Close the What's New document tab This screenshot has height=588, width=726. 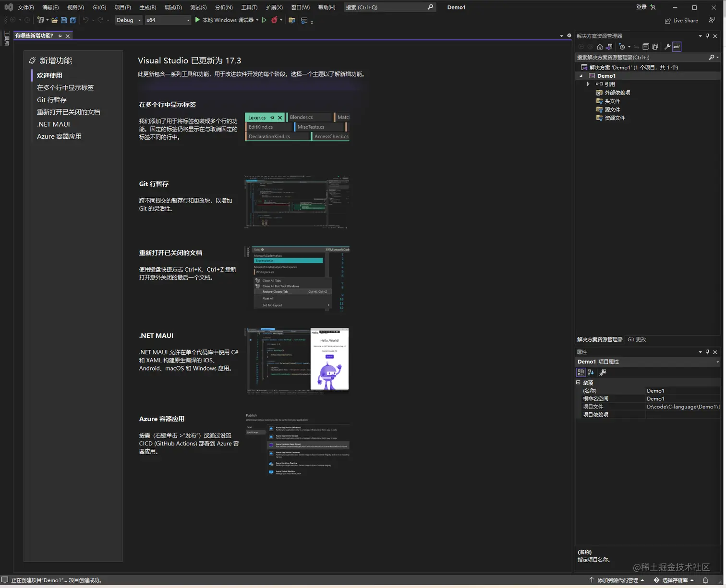pos(68,36)
